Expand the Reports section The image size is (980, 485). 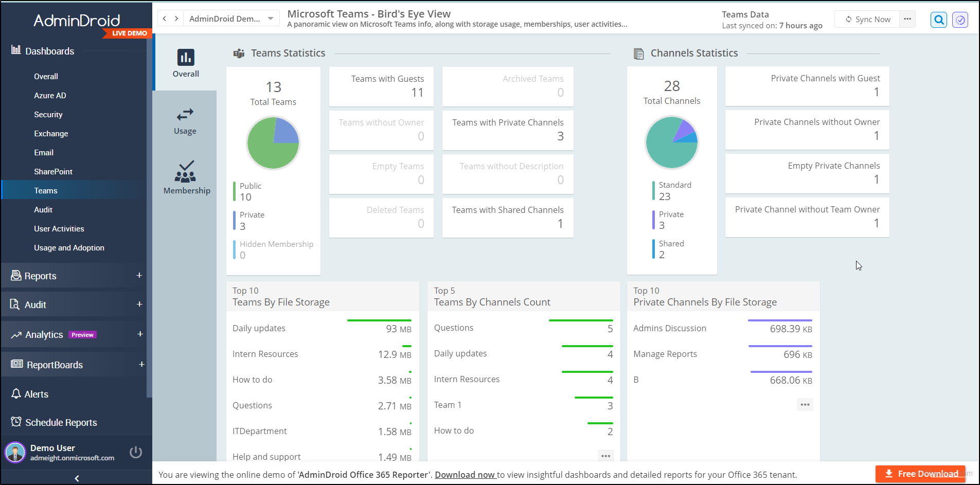[139, 275]
